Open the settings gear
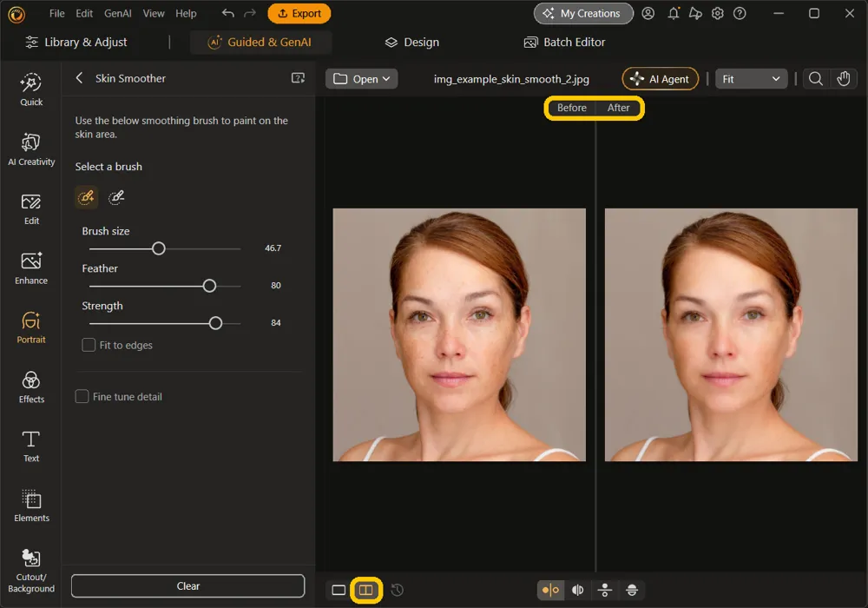The width and height of the screenshot is (868, 608). 718,13
